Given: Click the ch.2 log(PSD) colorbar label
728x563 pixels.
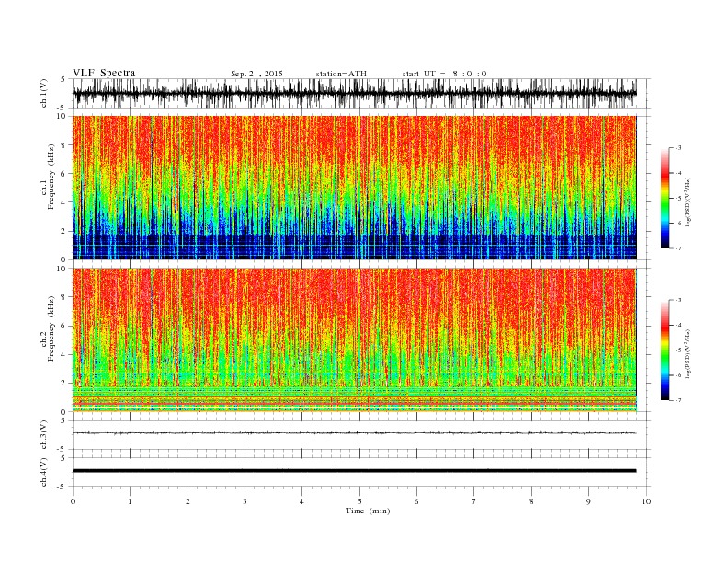Looking at the screenshot, I should [688, 352].
